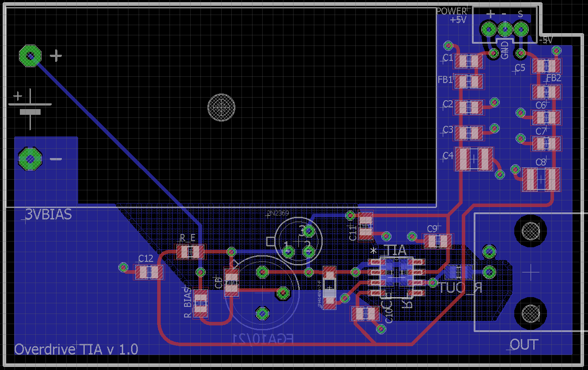Select capacitor C1
The image size is (588, 370).
point(469,61)
